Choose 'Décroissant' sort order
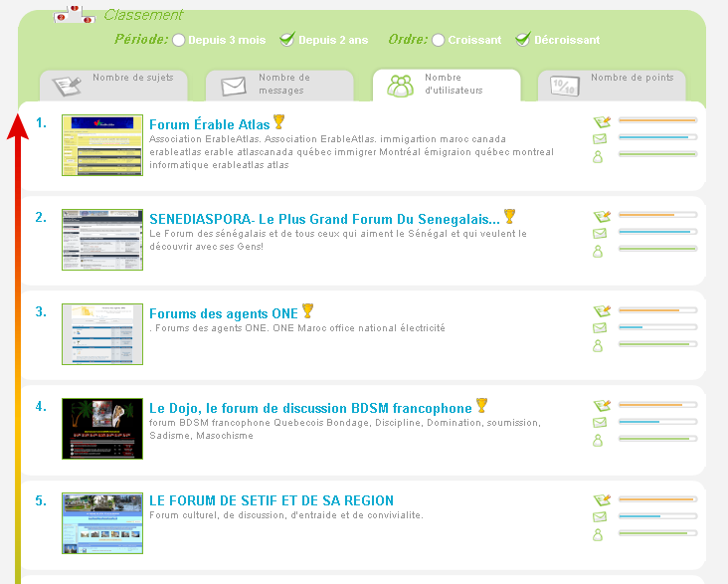The width and height of the screenshot is (728, 584). click(523, 39)
